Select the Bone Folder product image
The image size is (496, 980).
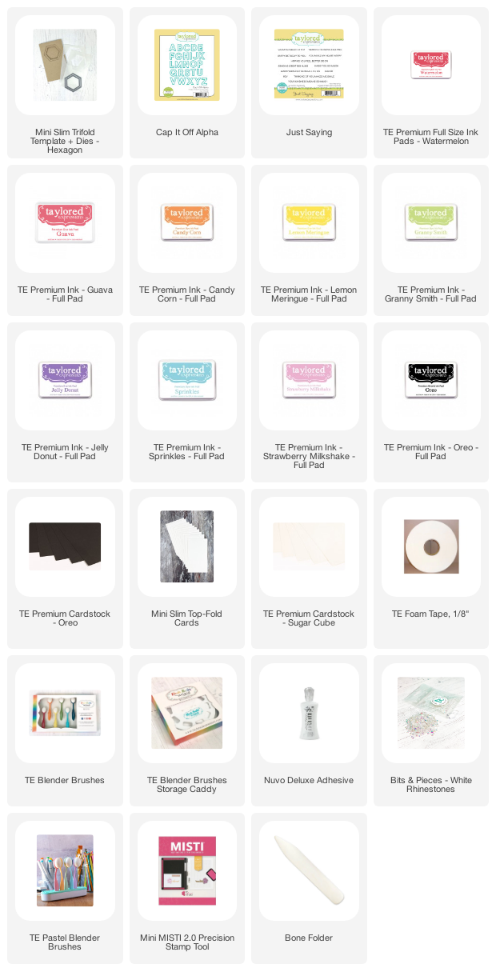309,870
